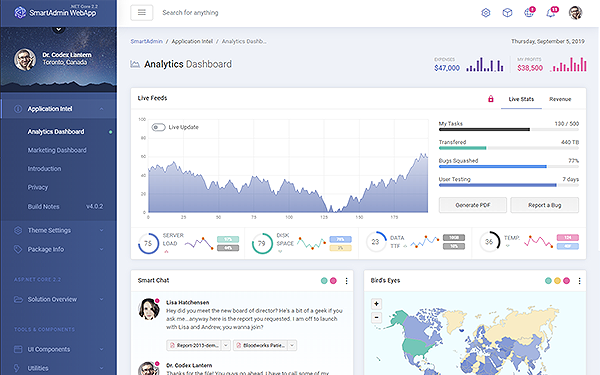Open dropdown arrow beside Report-2013 attachment
The width and height of the screenshot is (600, 375).
click(226, 345)
